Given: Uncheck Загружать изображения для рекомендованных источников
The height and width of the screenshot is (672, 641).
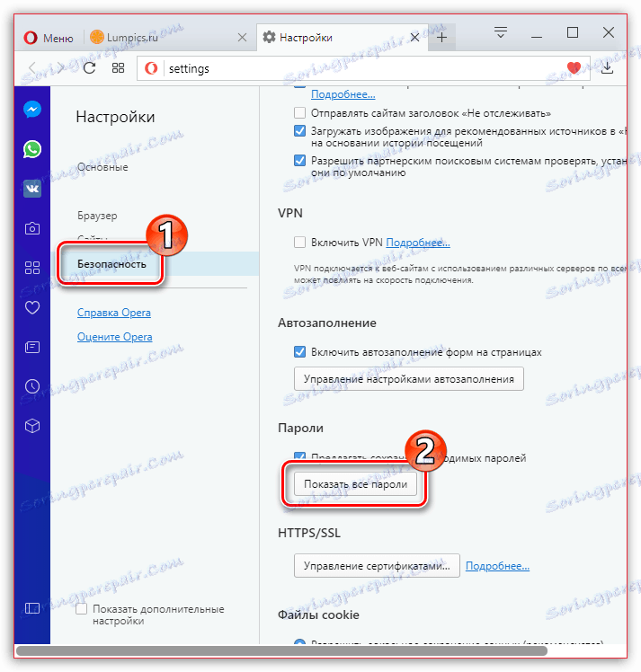Looking at the screenshot, I should pos(299,131).
